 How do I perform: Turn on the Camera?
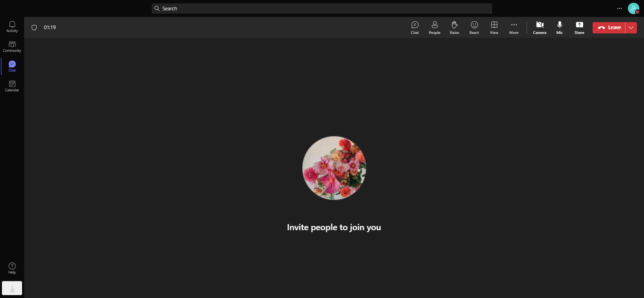540,27
